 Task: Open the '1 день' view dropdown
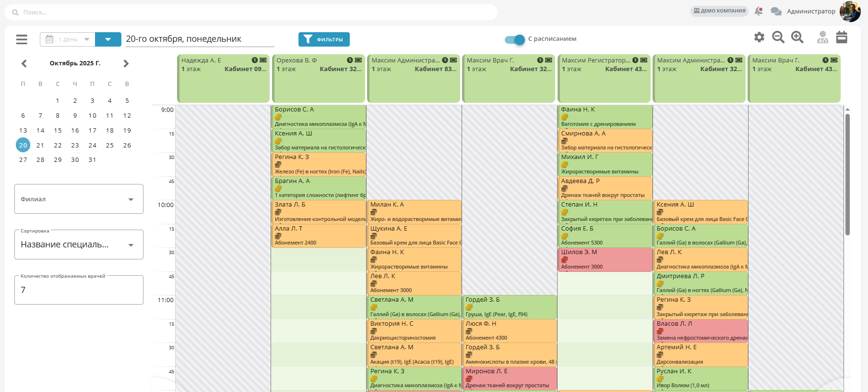point(67,39)
